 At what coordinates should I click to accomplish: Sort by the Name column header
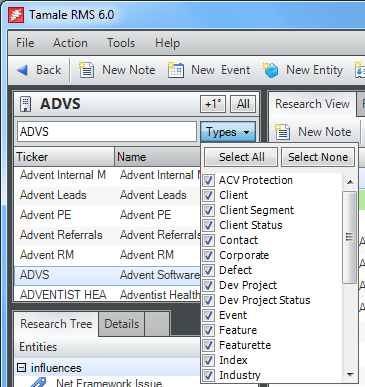pos(158,157)
